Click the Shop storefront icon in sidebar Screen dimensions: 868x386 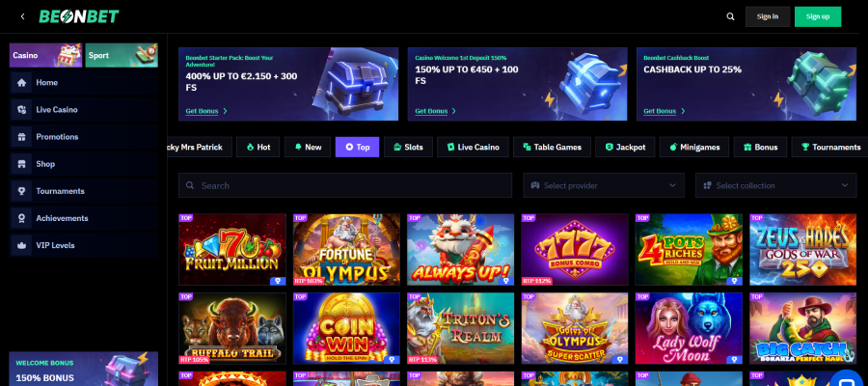(x=21, y=164)
